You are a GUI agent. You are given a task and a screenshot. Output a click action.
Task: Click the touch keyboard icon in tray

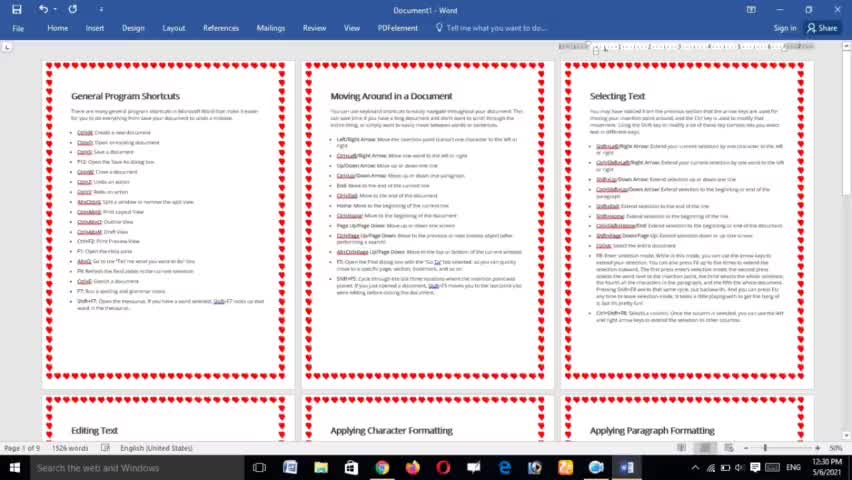click(772, 467)
